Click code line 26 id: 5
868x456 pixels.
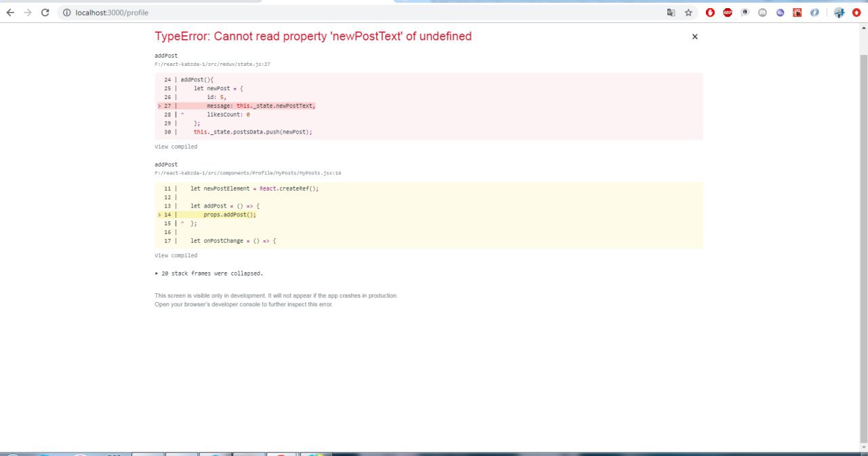point(217,98)
